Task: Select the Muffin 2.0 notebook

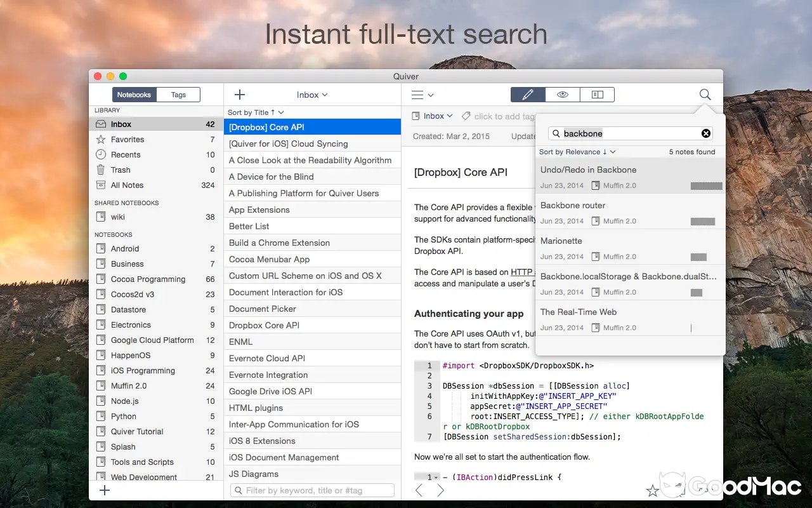Action: tap(156, 386)
